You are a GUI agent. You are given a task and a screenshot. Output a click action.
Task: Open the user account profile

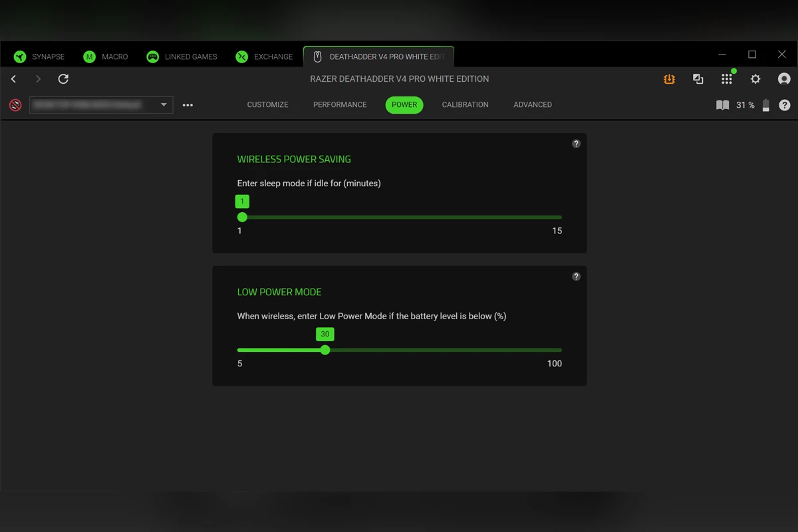pyautogui.click(x=784, y=79)
